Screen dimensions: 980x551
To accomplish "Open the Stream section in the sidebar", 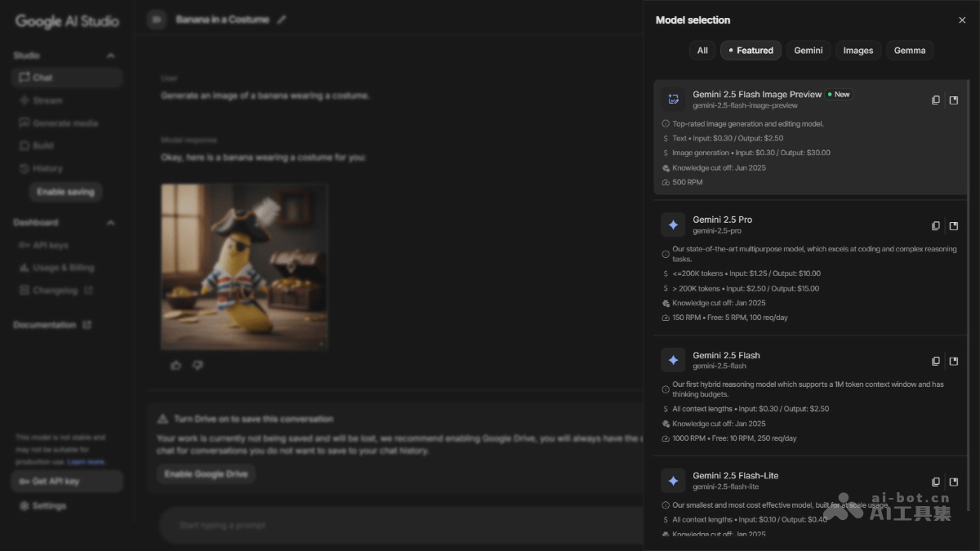I will [x=49, y=100].
